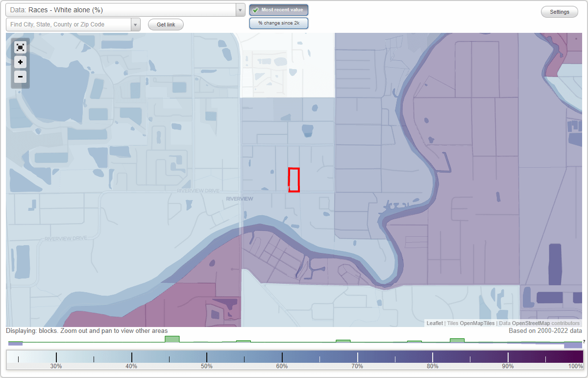
Task: Click the 60% label on the legend
Action: (282, 366)
